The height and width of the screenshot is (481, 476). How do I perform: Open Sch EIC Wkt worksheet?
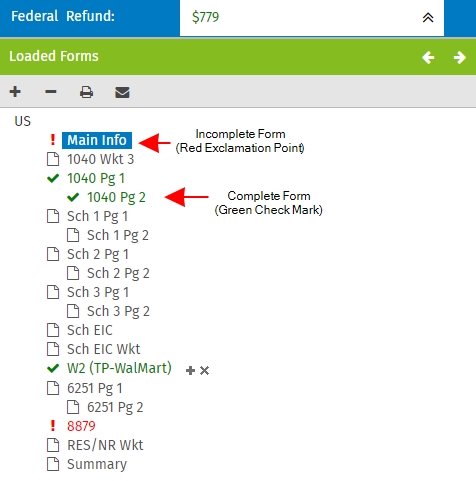(103, 349)
